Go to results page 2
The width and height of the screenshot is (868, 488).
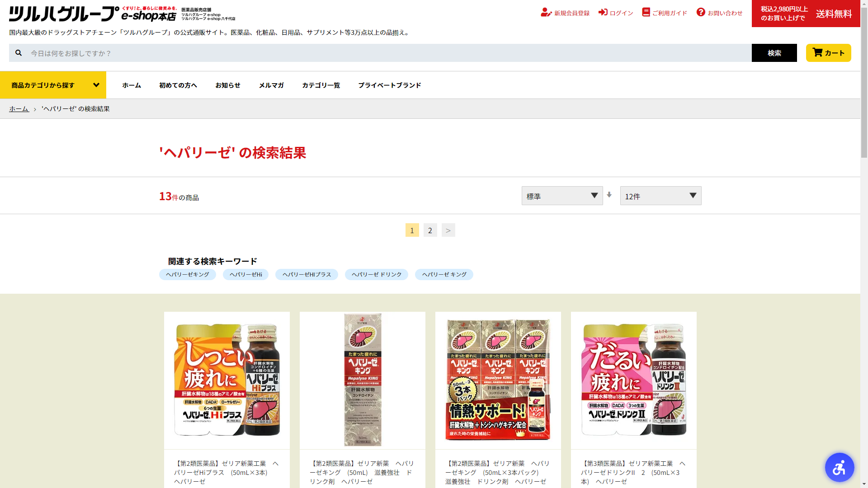(x=430, y=230)
